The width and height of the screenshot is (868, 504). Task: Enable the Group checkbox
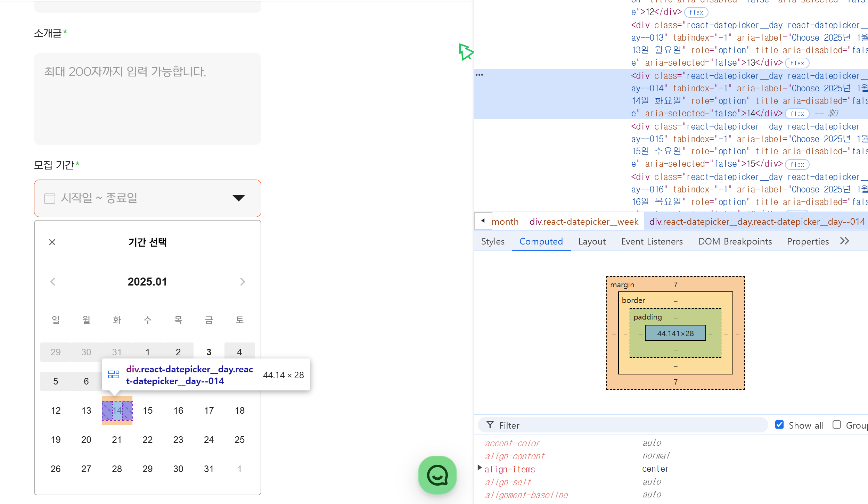coord(837,425)
